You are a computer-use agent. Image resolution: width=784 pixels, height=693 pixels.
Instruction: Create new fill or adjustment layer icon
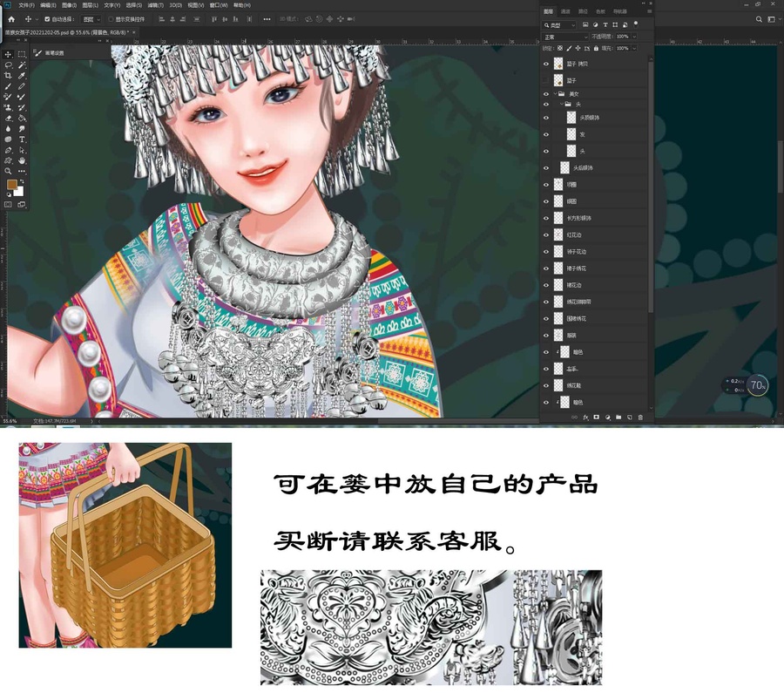(607, 418)
